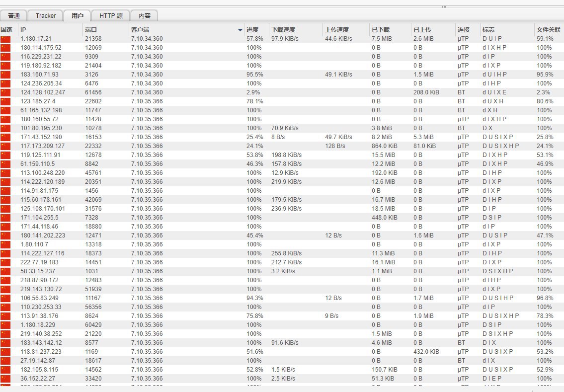Viewport: 564px width, 392px height.
Task: Click the flag icon next to 117.173.209.127
Action: pos(5,146)
